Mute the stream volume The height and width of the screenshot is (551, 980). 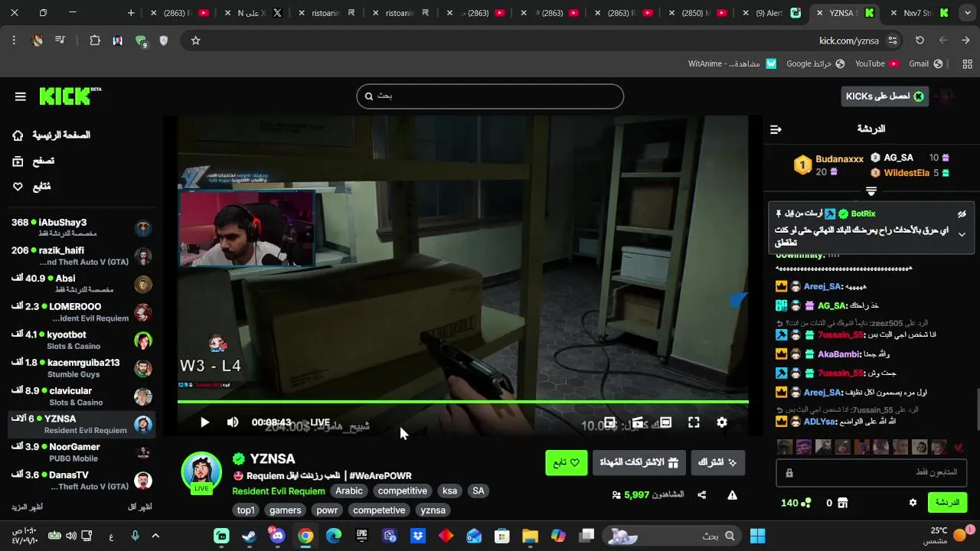tap(233, 422)
